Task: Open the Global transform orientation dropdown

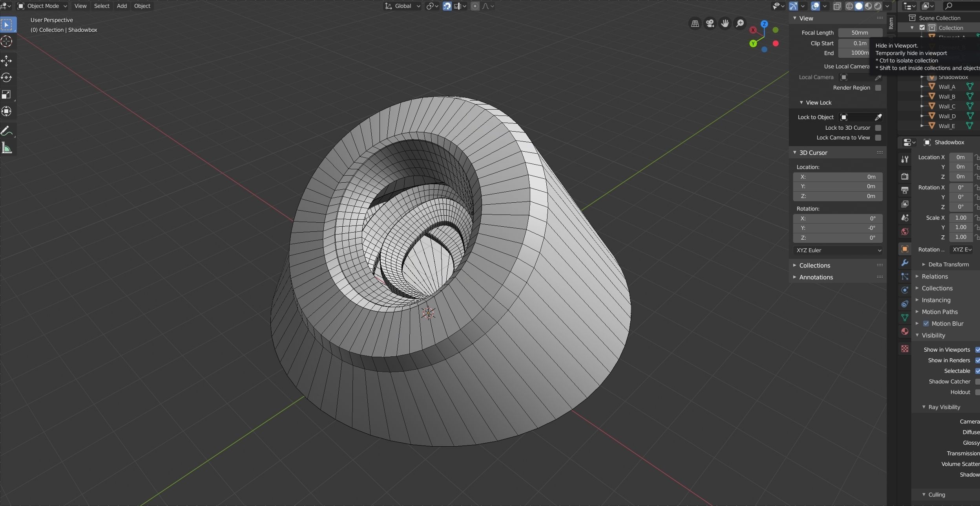Action: pos(402,6)
